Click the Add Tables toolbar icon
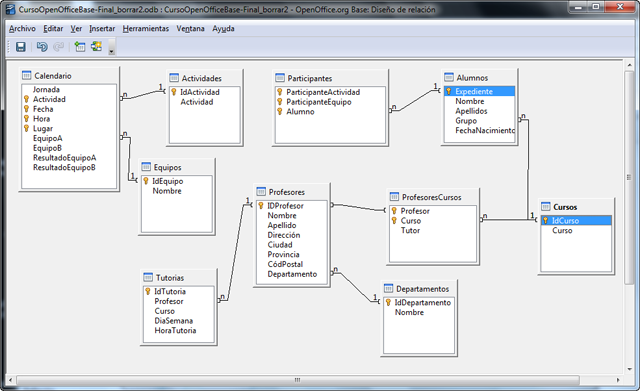This screenshot has width=640, height=391. [80, 47]
